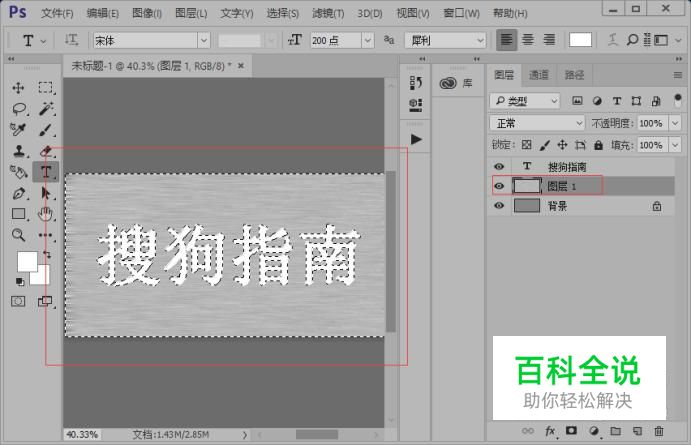Open the 选择(S) menu
The height and width of the screenshot is (445, 691).
(282, 13)
